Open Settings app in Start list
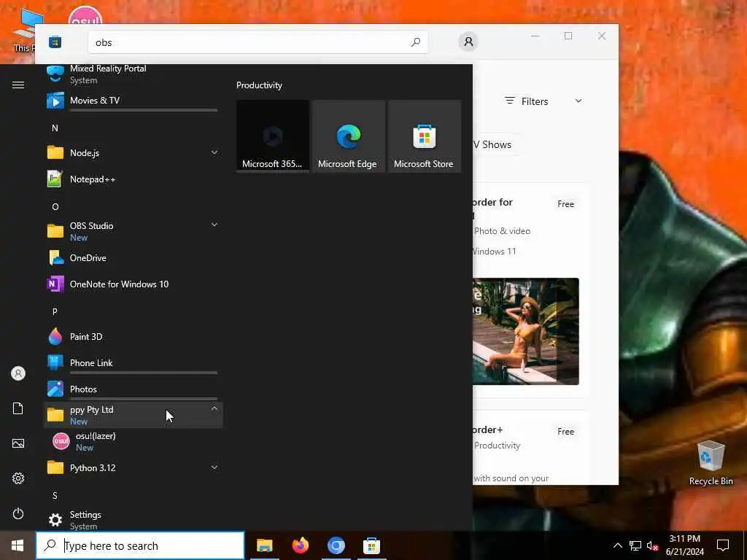This screenshot has width=747, height=560. [133, 519]
